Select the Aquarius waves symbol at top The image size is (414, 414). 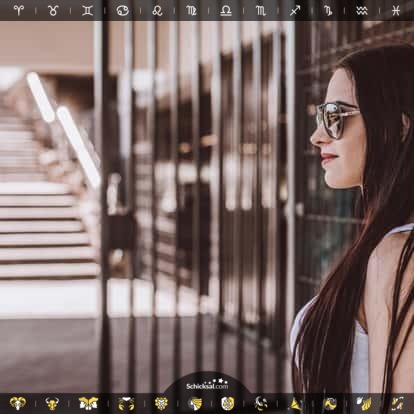click(x=362, y=10)
